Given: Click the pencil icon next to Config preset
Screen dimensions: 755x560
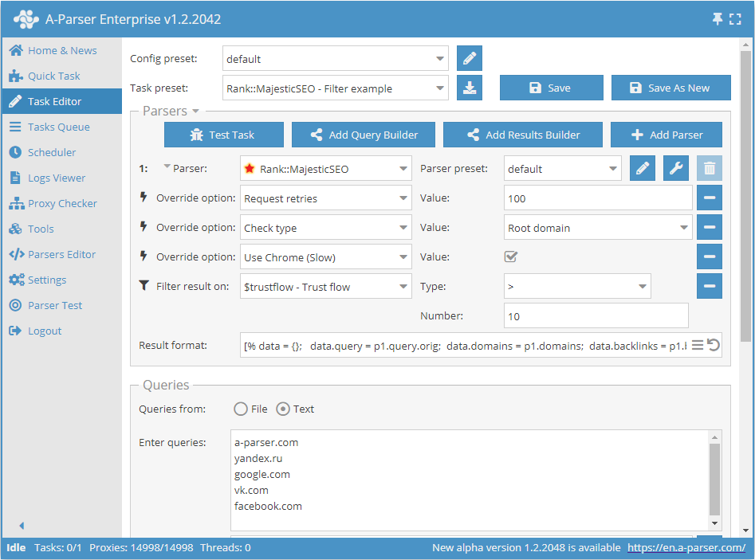Looking at the screenshot, I should coord(470,59).
